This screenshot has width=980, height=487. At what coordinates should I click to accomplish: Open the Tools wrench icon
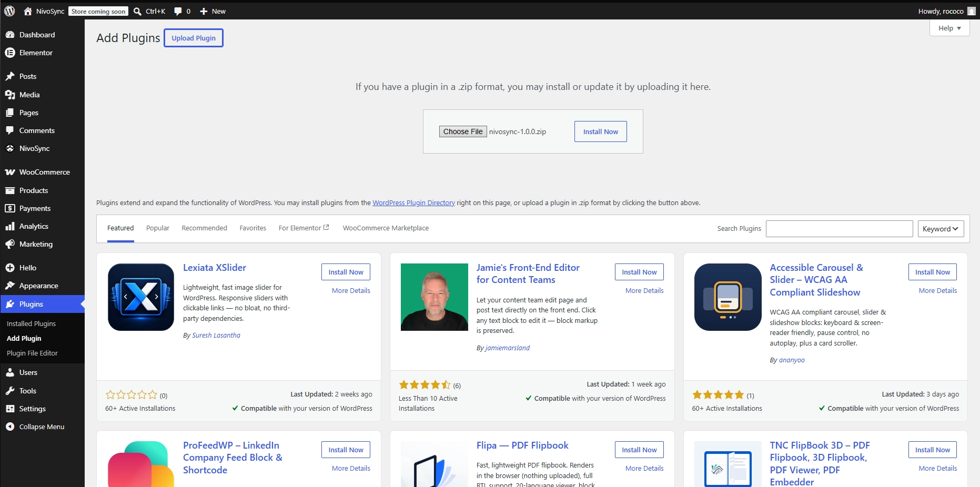click(x=10, y=391)
